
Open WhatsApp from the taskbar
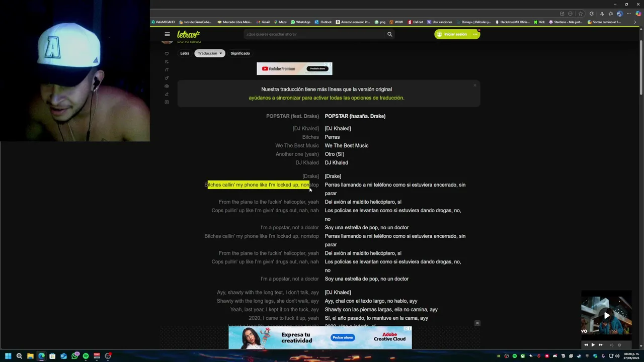[74, 356]
